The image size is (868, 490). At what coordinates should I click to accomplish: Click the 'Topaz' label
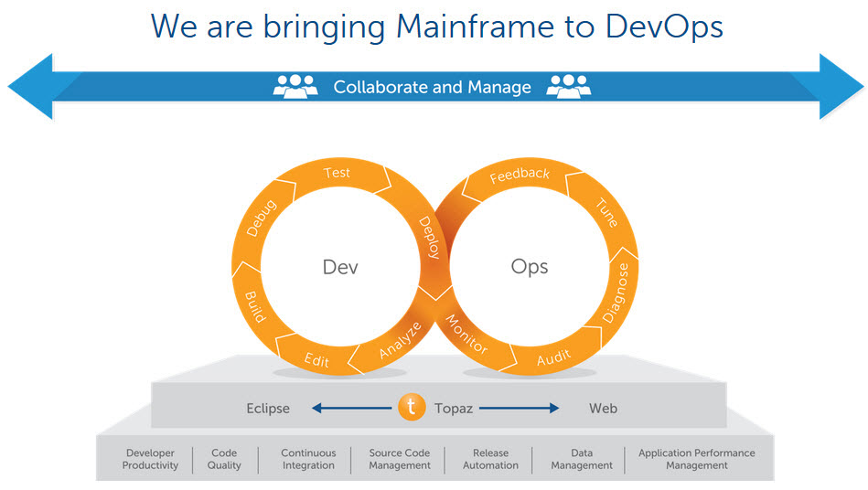[x=454, y=409]
